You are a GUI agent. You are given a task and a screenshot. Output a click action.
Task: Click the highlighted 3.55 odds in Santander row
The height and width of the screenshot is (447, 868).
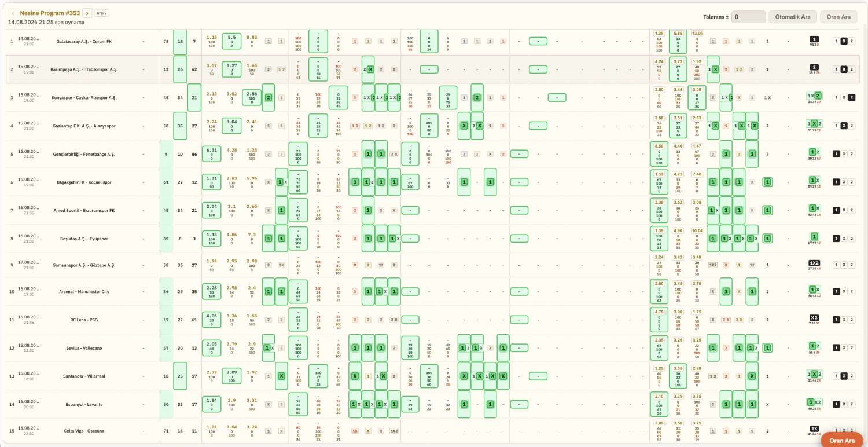click(678, 368)
